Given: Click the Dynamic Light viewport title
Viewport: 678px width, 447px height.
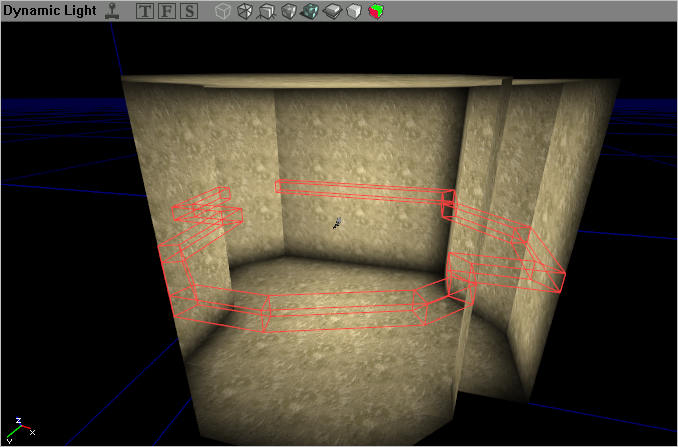Looking at the screenshot, I should (48, 12).
